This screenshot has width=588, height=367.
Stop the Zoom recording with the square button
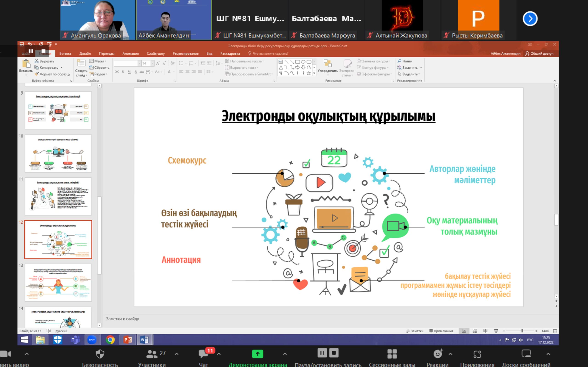click(x=334, y=353)
